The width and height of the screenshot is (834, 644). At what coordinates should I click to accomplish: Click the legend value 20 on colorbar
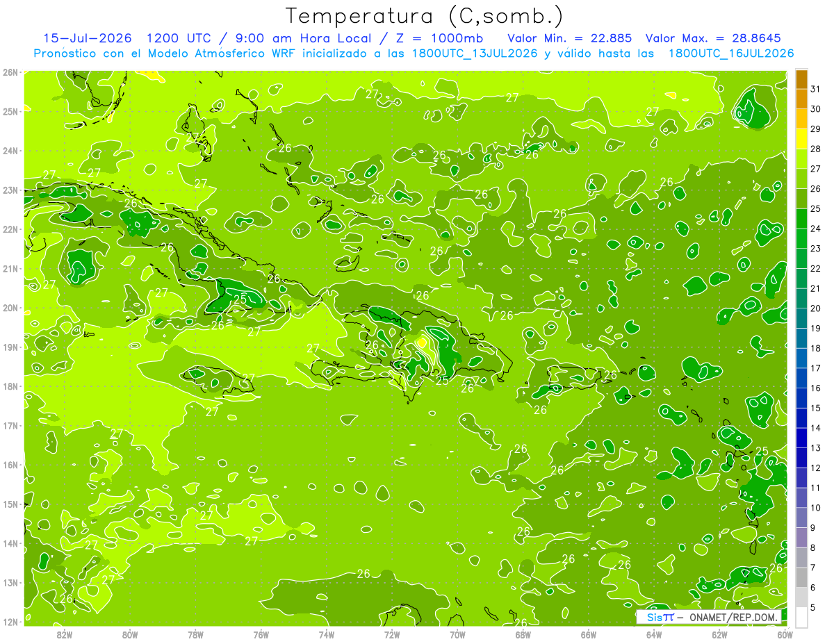[x=815, y=308]
